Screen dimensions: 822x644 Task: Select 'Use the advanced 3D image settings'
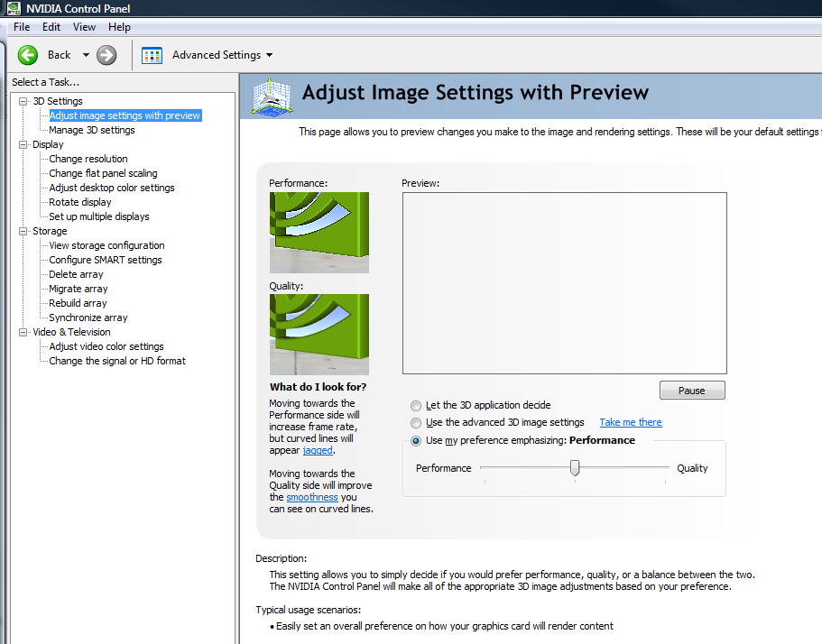click(x=415, y=423)
